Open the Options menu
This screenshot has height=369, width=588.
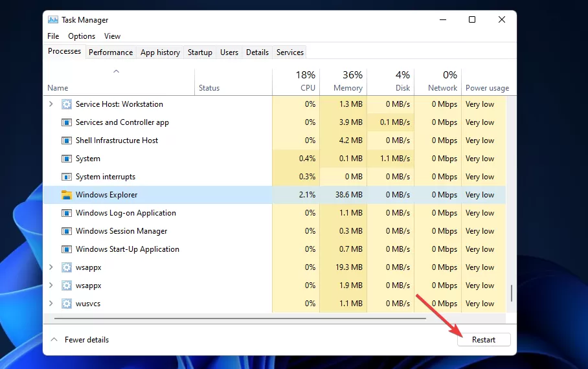click(82, 36)
